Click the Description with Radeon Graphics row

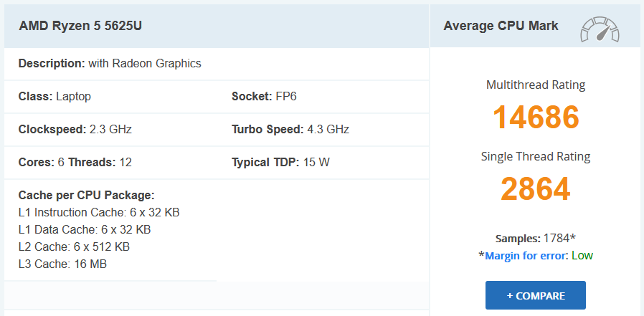110,63
